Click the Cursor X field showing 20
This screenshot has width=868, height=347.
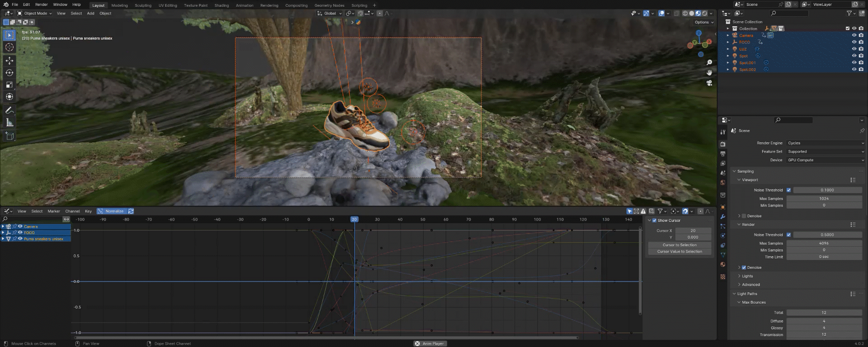pyautogui.click(x=693, y=231)
